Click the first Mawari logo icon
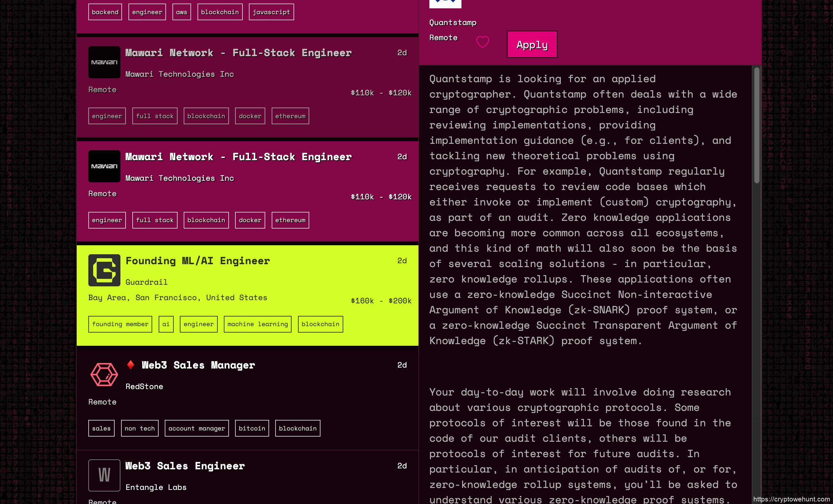The width and height of the screenshot is (833, 504). [104, 62]
